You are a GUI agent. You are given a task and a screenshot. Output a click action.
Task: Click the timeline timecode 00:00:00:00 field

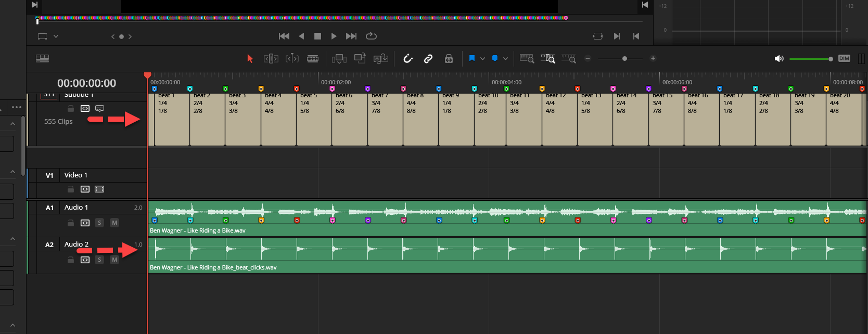click(x=87, y=83)
